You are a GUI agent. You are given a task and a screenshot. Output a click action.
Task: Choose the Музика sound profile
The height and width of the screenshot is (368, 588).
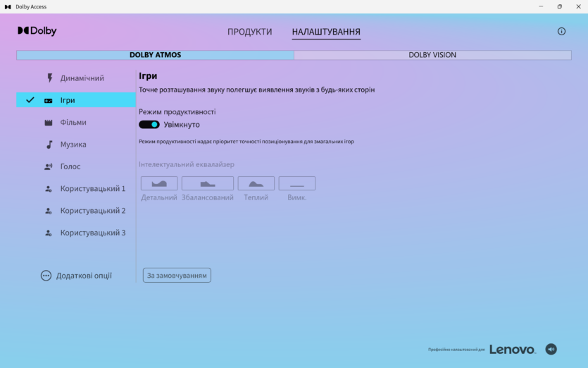(76, 145)
